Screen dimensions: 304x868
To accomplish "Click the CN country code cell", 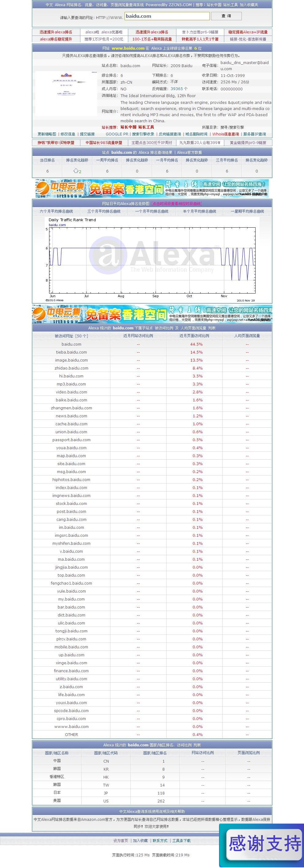I will point(106,761).
